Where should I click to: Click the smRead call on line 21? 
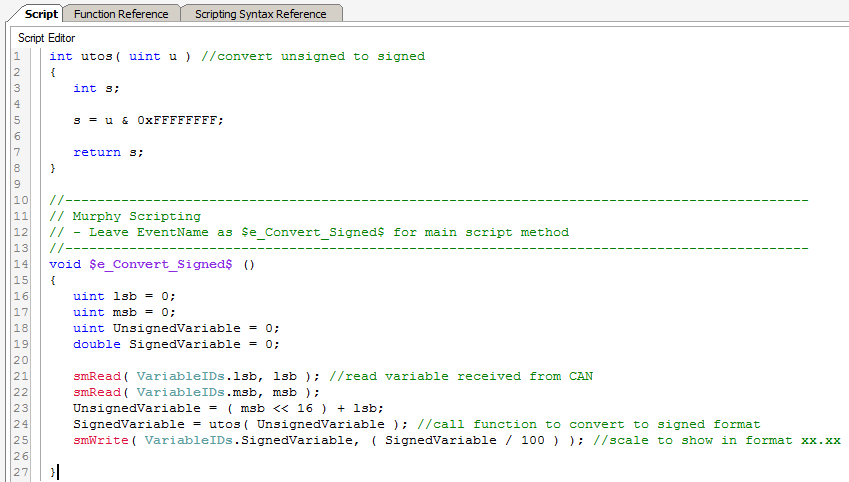coord(96,376)
